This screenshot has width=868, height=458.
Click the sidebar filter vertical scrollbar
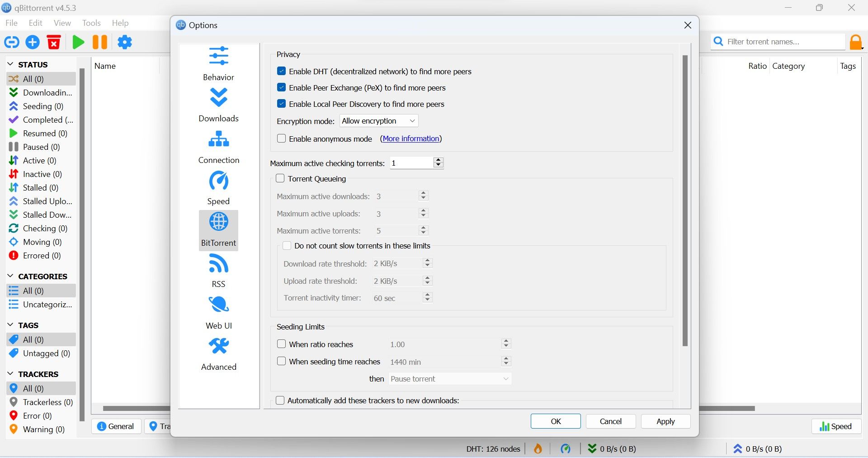pyautogui.click(x=82, y=244)
